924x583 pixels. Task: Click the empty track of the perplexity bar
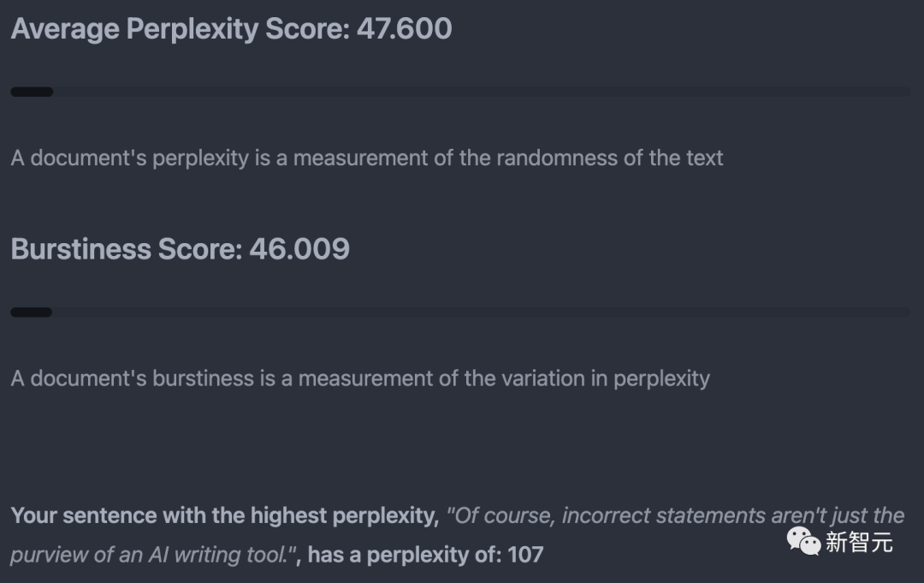coord(479,92)
